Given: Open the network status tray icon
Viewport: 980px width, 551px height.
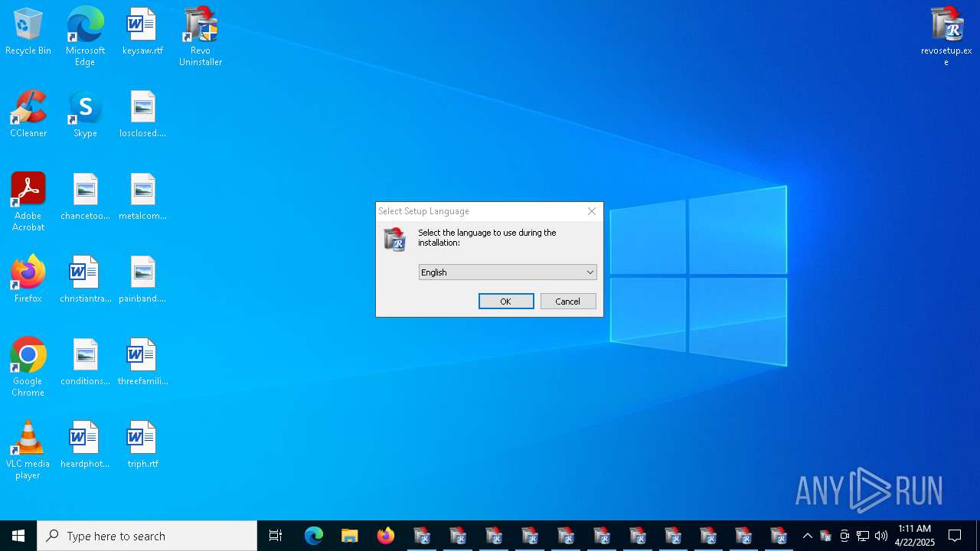Looking at the screenshot, I should 863,536.
